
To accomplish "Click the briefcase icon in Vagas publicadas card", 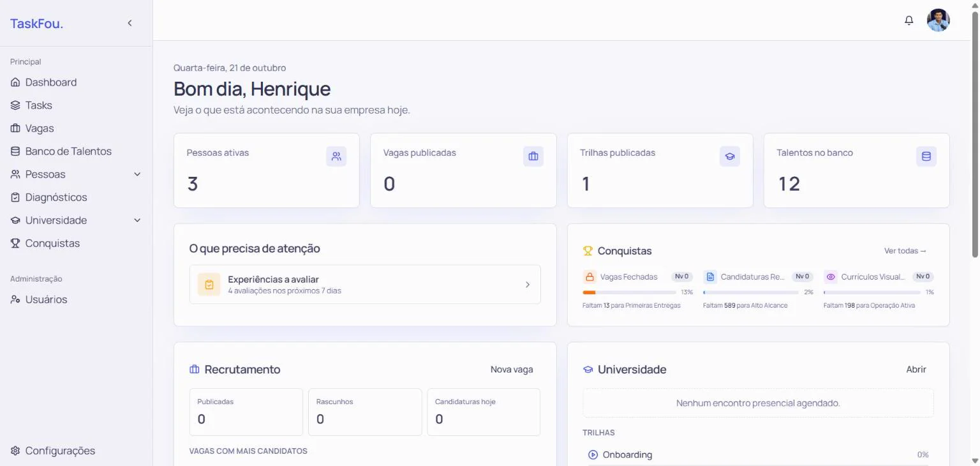I will (533, 156).
